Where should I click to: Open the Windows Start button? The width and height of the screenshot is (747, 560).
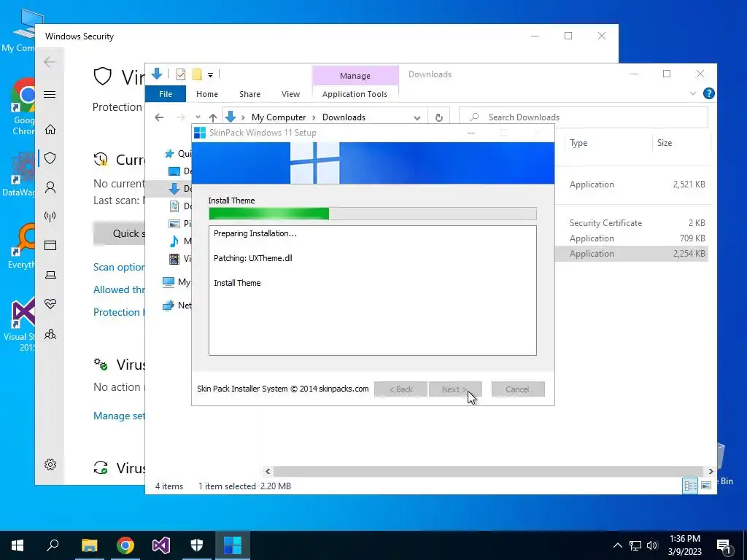pos(18,545)
